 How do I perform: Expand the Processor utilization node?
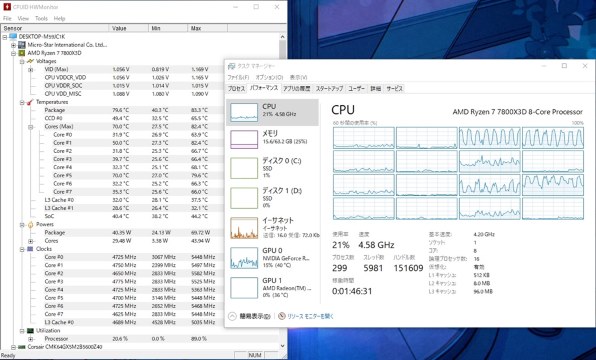pyautogui.click(x=31, y=339)
